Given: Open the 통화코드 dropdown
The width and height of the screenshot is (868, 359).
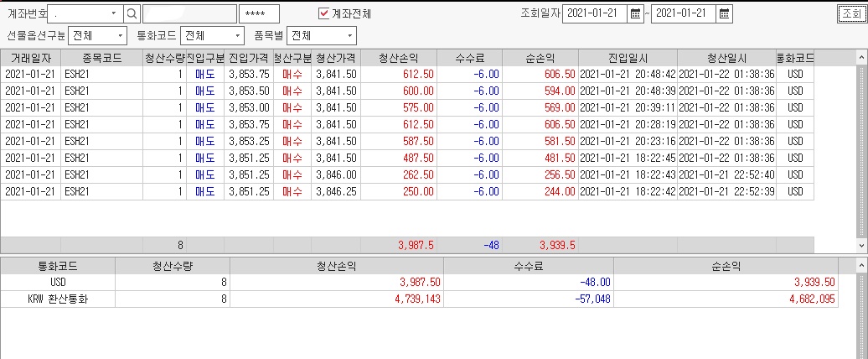Looking at the screenshot, I should coord(213,36).
